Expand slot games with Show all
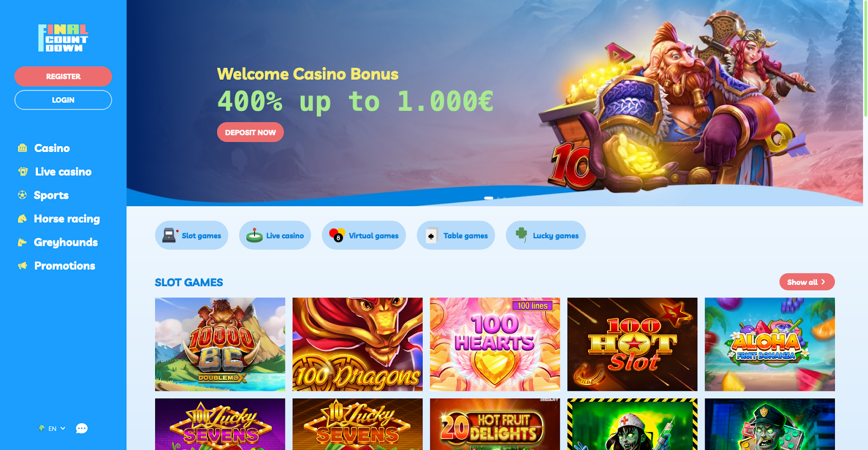Viewport: 868px width, 450px height. [x=807, y=282]
